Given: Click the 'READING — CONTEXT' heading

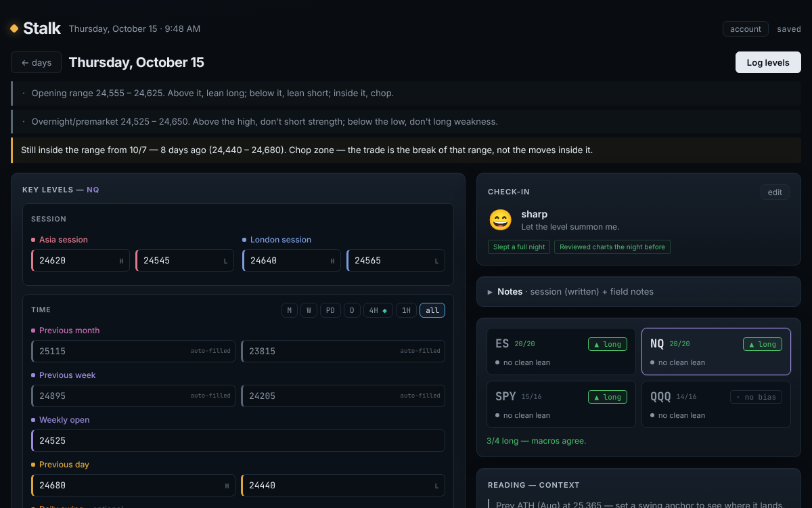Looking at the screenshot, I should click(x=534, y=485).
